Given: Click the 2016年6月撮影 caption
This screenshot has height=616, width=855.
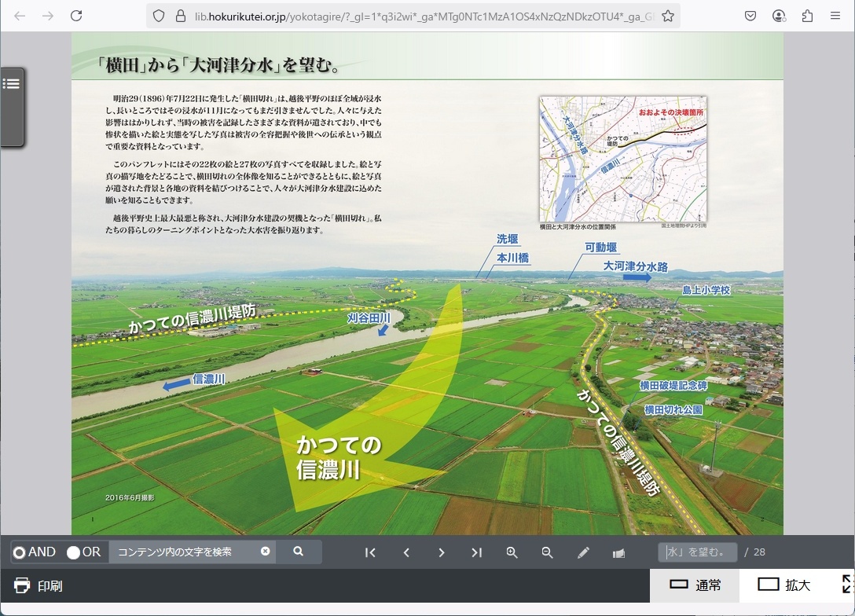Looking at the screenshot, I should pyautogui.click(x=130, y=497).
